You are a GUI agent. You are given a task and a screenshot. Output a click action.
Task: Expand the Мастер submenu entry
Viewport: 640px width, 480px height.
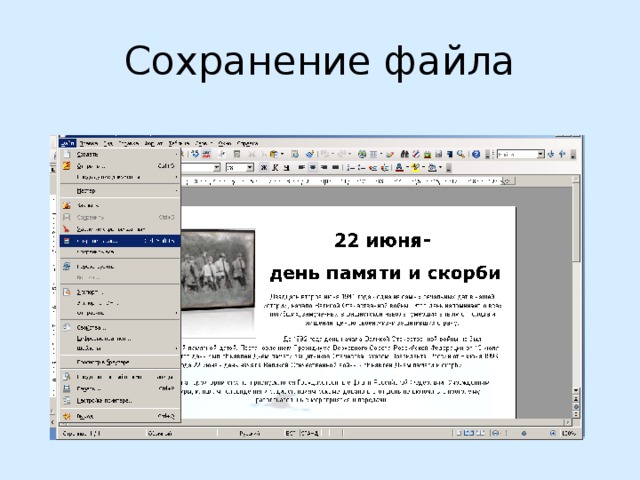coord(120,191)
